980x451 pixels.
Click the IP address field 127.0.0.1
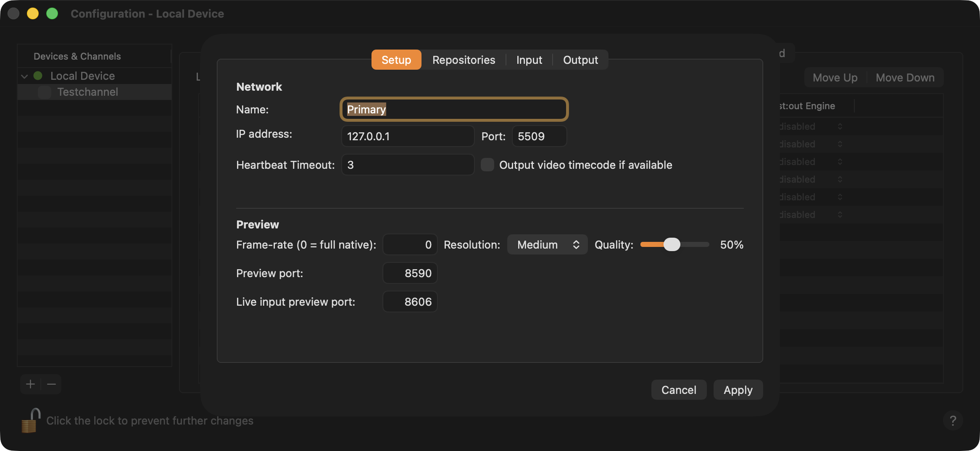pos(408,136)
